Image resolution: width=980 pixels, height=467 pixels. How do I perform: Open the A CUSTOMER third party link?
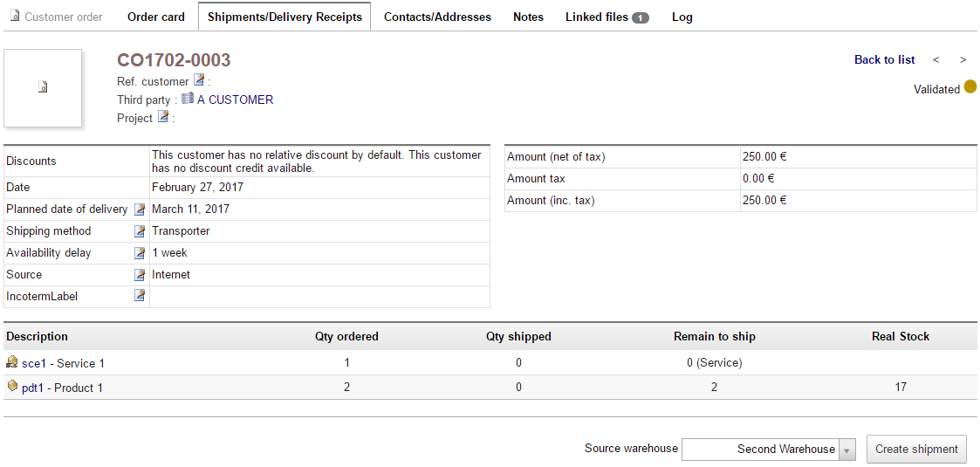point(235,100)
